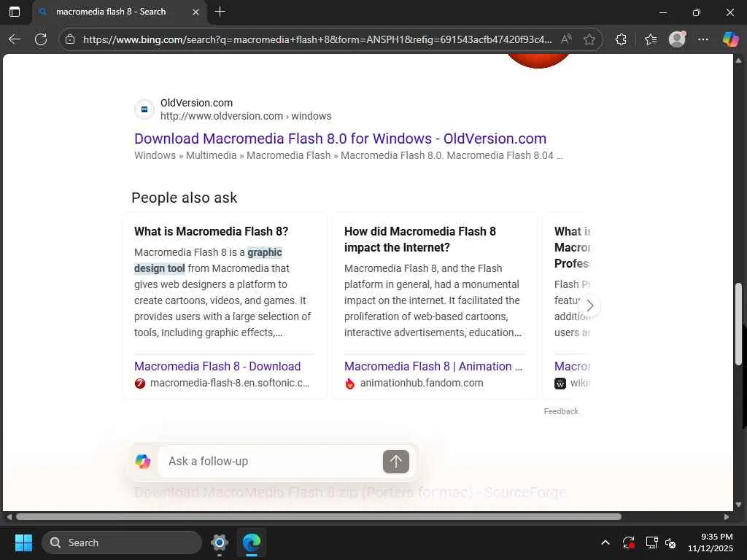The image size is (747, 560).
Task: Click the softonic source favicon
Action: click(x=139, y=384)
